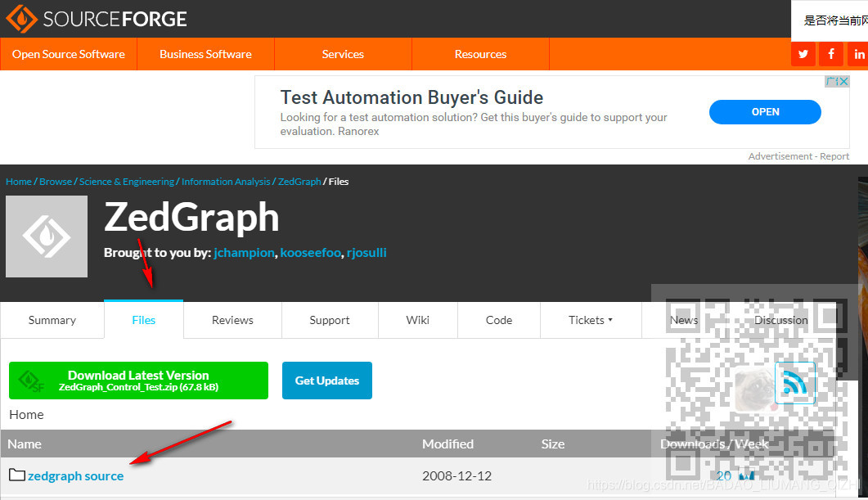This screenshot has height=500, width=868.
Task: Follow the Information Analysis breadcrumb link
Action: pos(226,181)
